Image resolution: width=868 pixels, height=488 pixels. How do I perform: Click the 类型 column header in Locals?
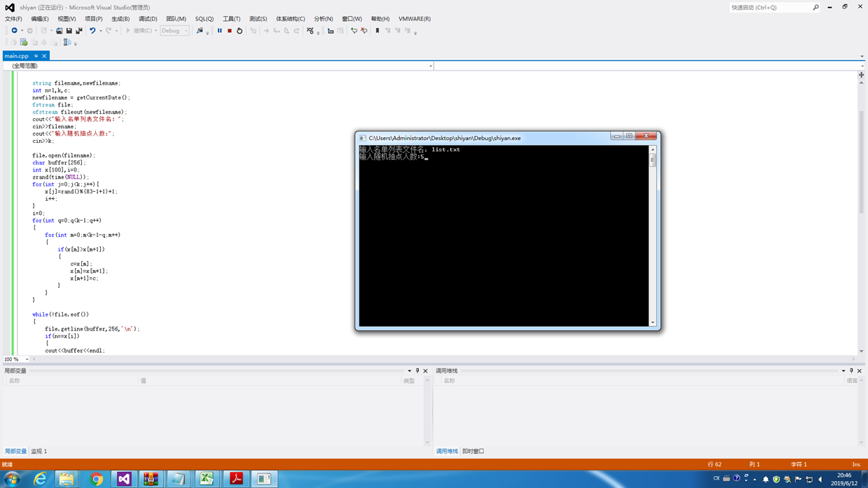tap(409, 381)
